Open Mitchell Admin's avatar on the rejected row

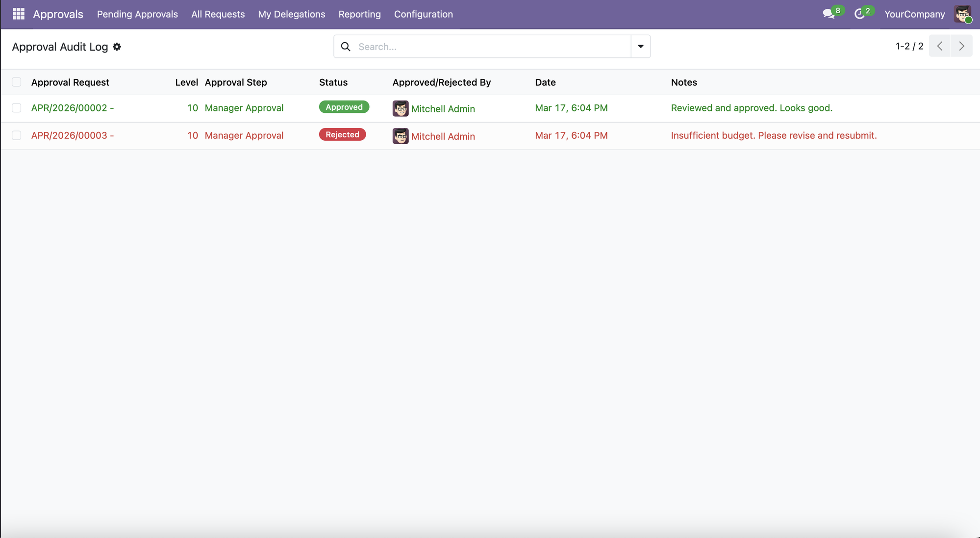(401, 136)
